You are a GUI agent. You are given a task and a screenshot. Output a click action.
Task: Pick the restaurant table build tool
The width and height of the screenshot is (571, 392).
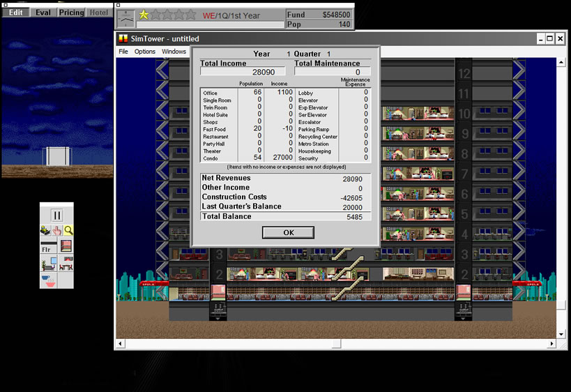click(66, 264)
